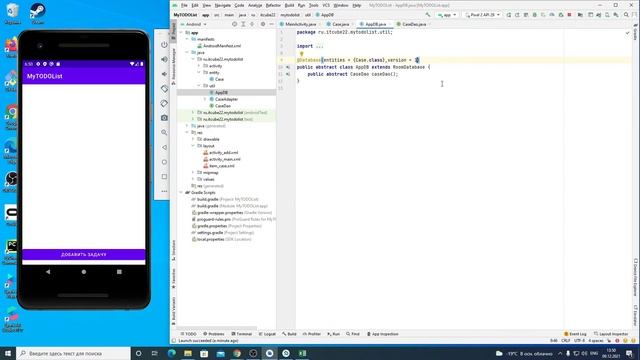
Task: Collapse the app module node
Action: pos(182,33)
